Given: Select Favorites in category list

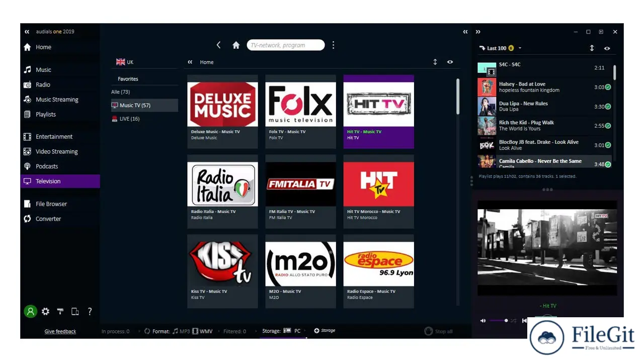Looking at the screenshot, I should tap(128, 79).
